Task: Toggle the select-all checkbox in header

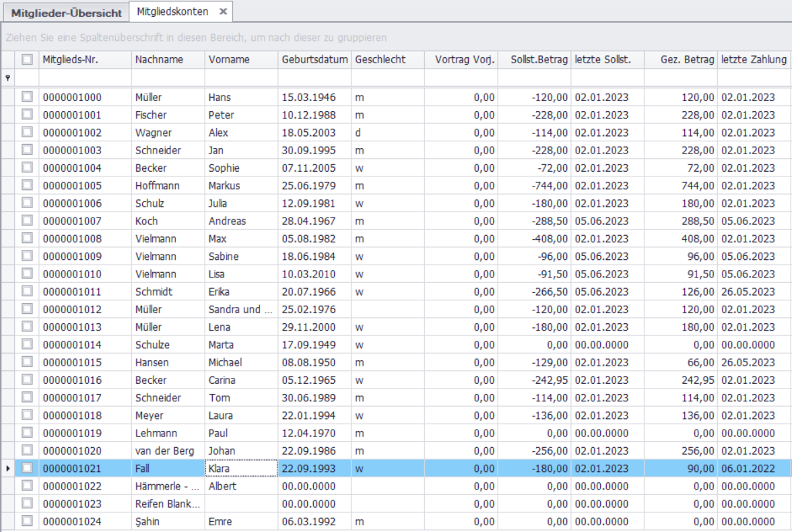Action: pos(27,59)
